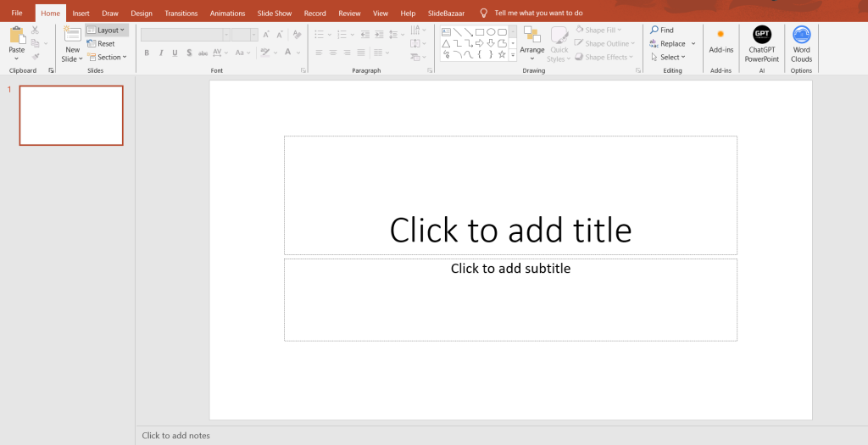Select the Text Box shape in the gallery

pyautogui.click(x=447, y=31)
